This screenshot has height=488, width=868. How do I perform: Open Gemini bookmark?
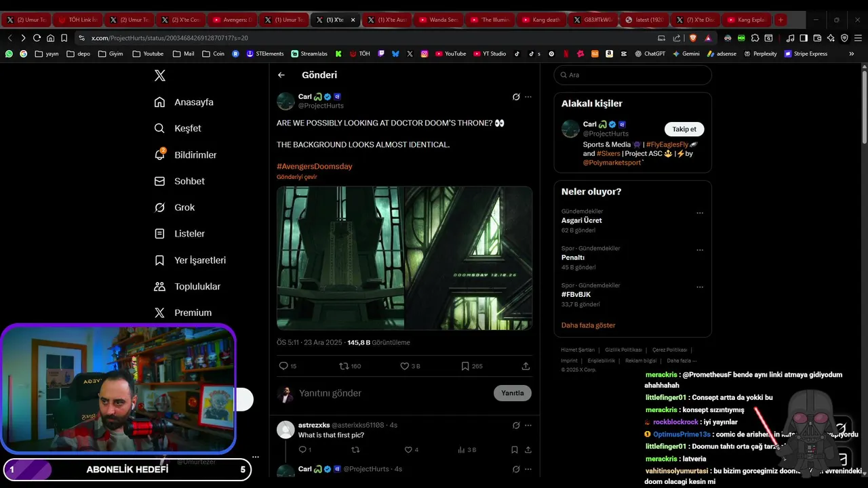[x=686, y=54]
